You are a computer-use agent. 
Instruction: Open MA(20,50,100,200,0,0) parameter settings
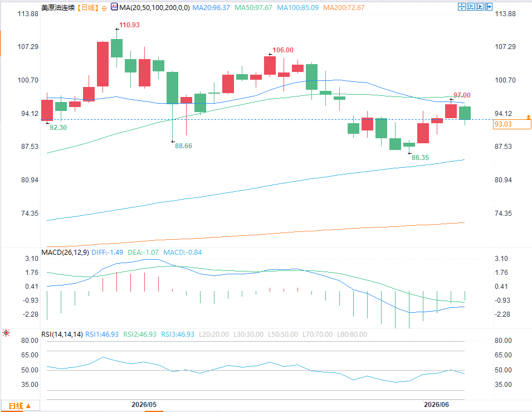pos(154,7)
